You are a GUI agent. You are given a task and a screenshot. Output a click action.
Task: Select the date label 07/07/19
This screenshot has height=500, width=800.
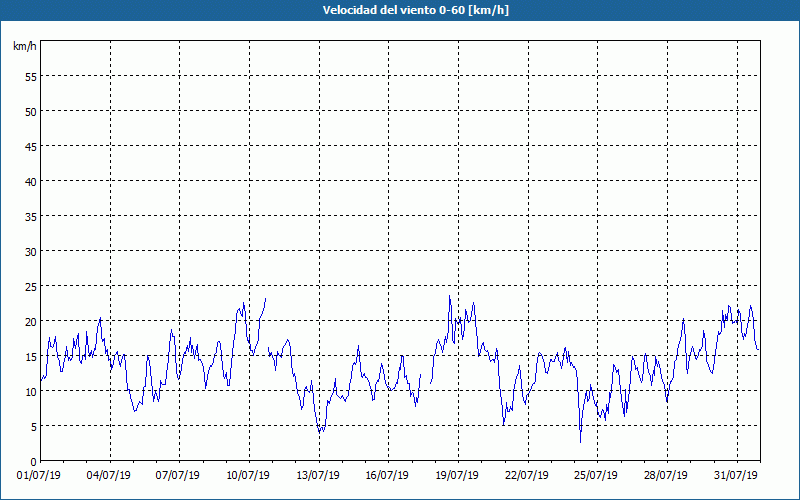coord(178,476)
